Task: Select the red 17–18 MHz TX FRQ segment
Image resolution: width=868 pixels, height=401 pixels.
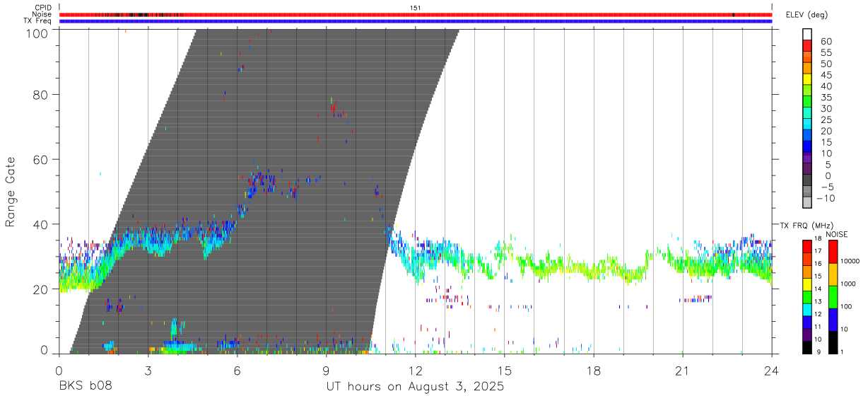Action: point(807,245)
